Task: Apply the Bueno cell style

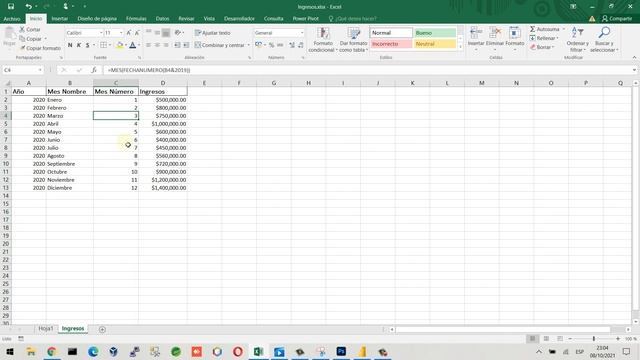Action: click(x=435, y=33)
